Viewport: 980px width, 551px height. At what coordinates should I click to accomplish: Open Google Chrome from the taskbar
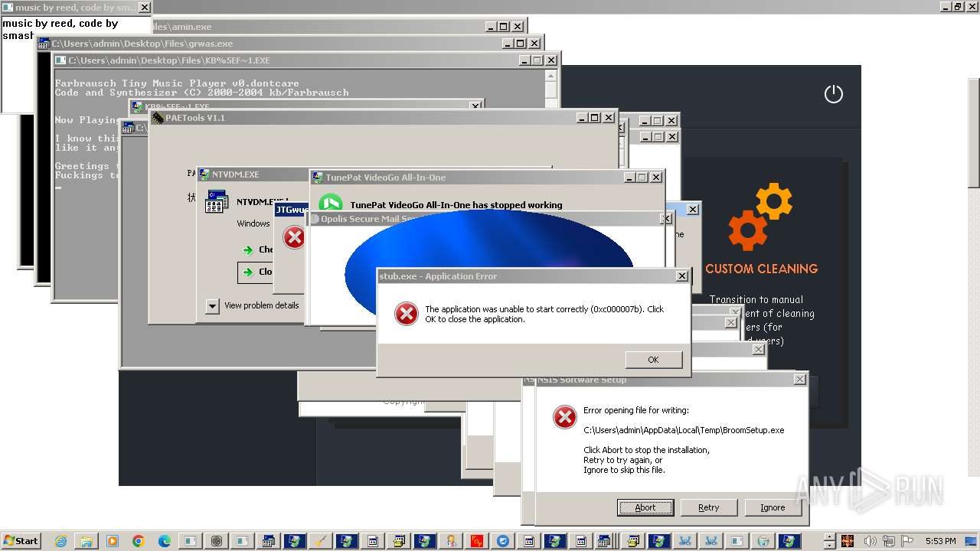tap(139, 541)
